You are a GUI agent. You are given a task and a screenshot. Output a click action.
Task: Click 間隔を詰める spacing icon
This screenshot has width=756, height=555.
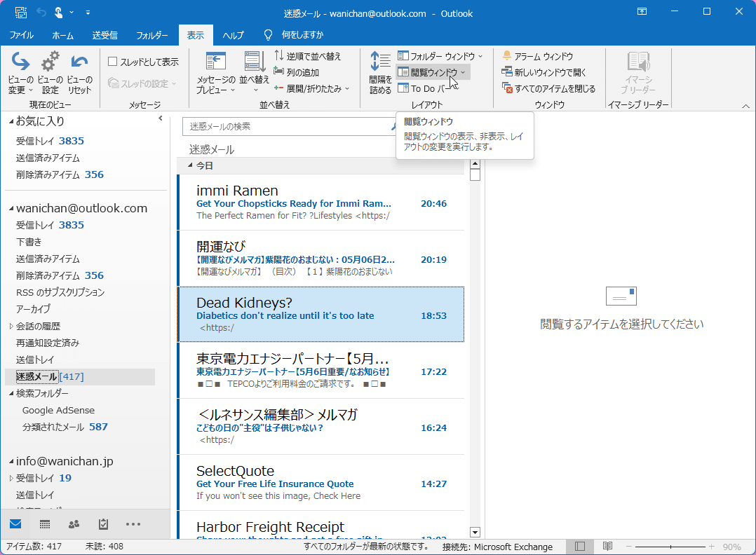click(x=380, y=72)
